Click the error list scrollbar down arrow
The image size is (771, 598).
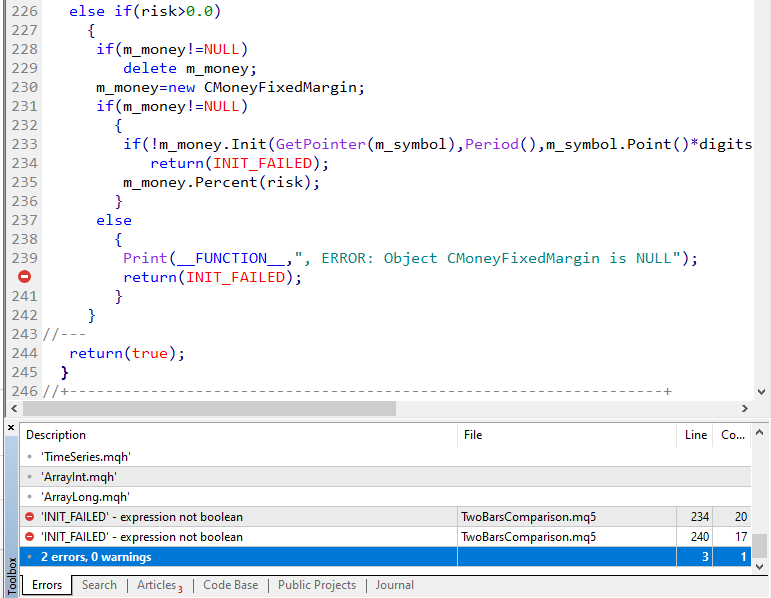pos(761,566)
